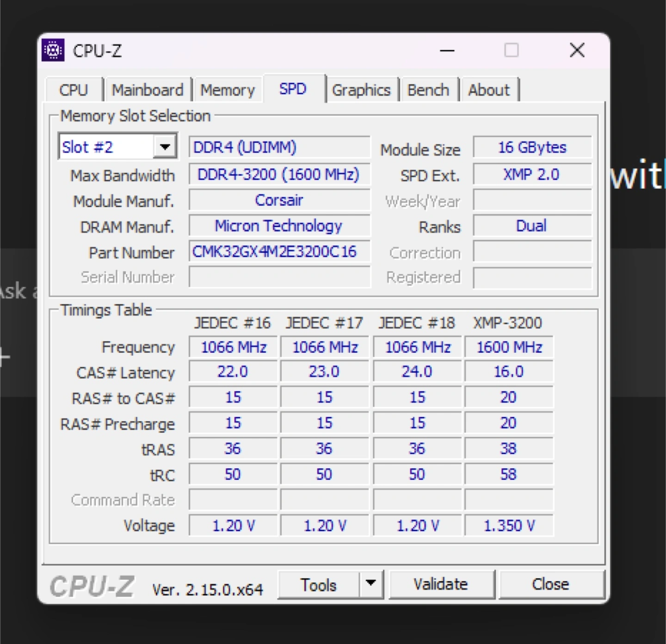Open the Graphics tab
The image size is (666, 644).
(361, 90)
